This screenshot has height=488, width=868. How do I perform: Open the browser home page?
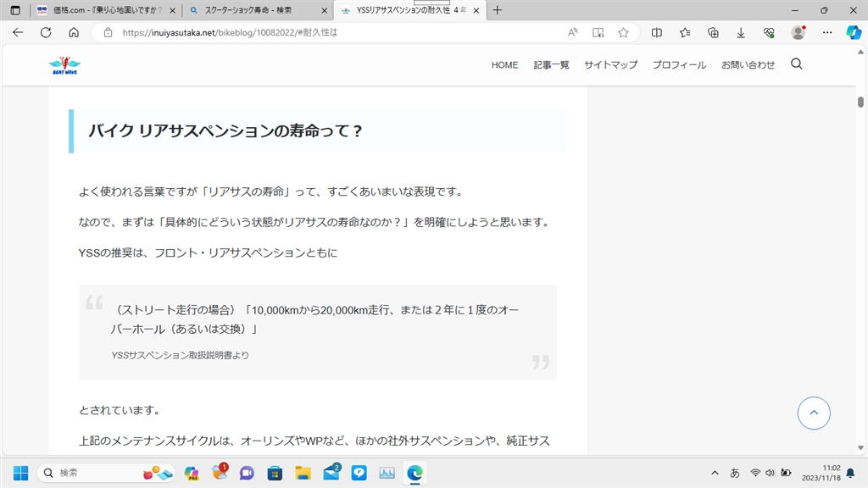point(74,33)
